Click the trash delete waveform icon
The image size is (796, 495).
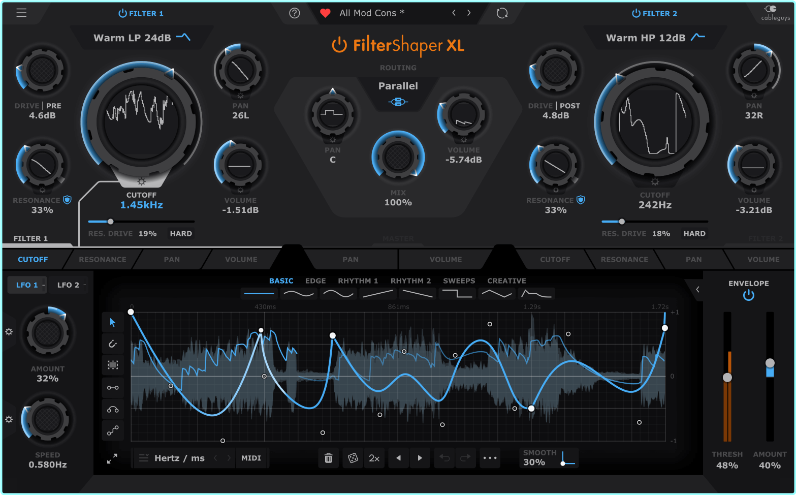[x=328, y=458]
